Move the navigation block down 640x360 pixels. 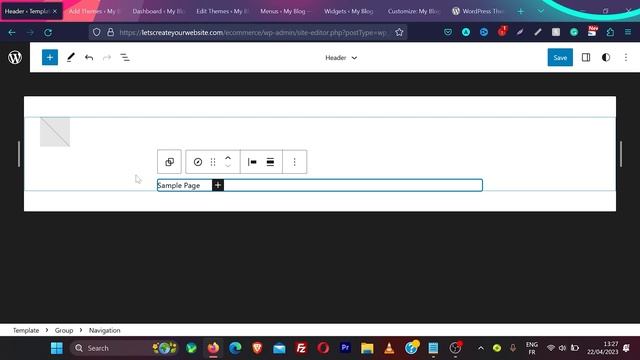pyautogui.click(x=228, y=166)
